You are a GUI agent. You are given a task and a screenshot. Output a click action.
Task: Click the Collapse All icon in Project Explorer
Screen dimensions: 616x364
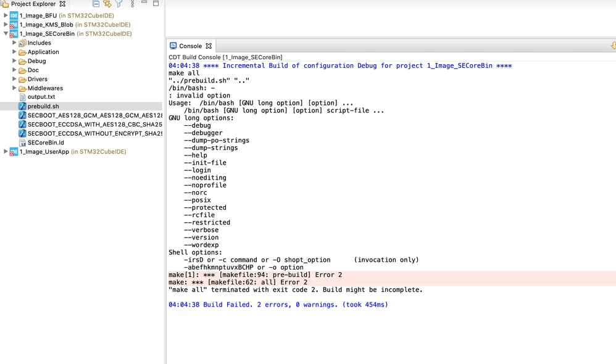pyautogui.click(x=96, y=4)
